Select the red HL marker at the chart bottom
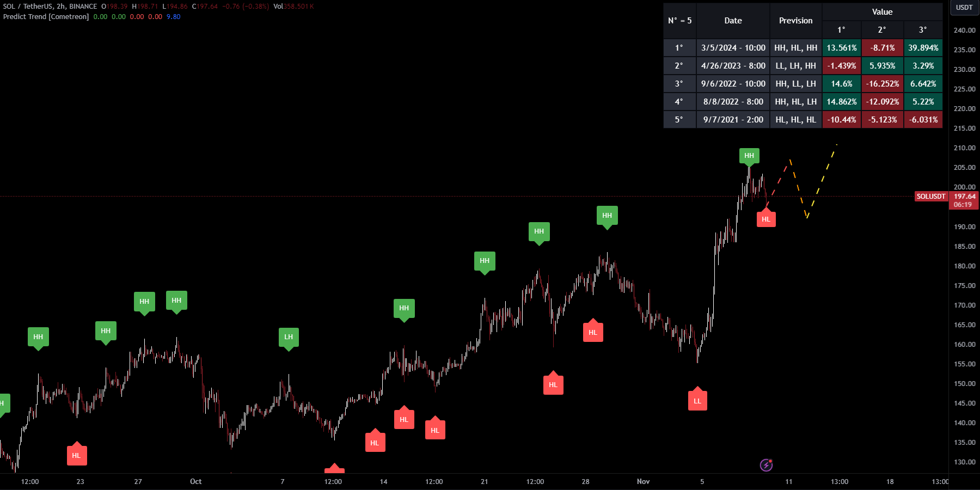This screenshot has height=490, width=980. pyautogui.click(x=77, y=455)
